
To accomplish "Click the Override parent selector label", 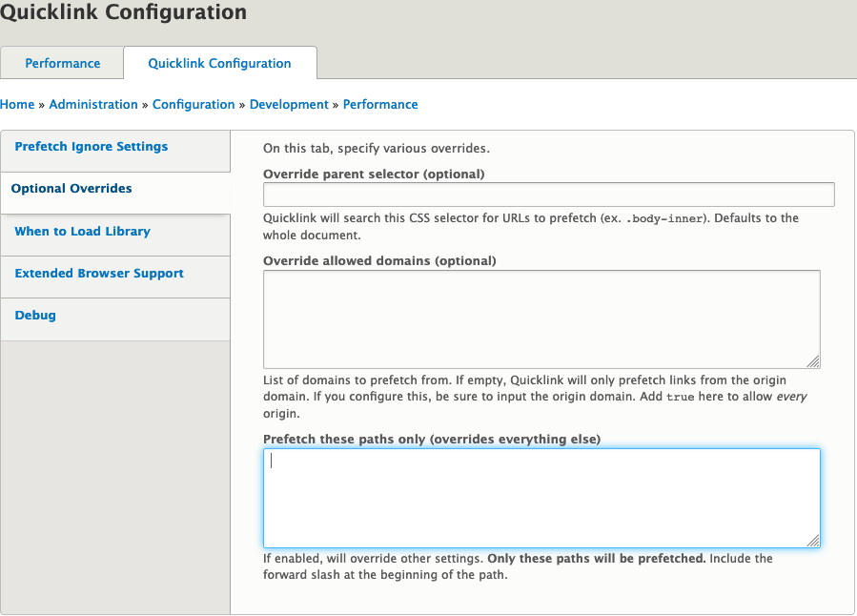I will click(x=374, y=174).
